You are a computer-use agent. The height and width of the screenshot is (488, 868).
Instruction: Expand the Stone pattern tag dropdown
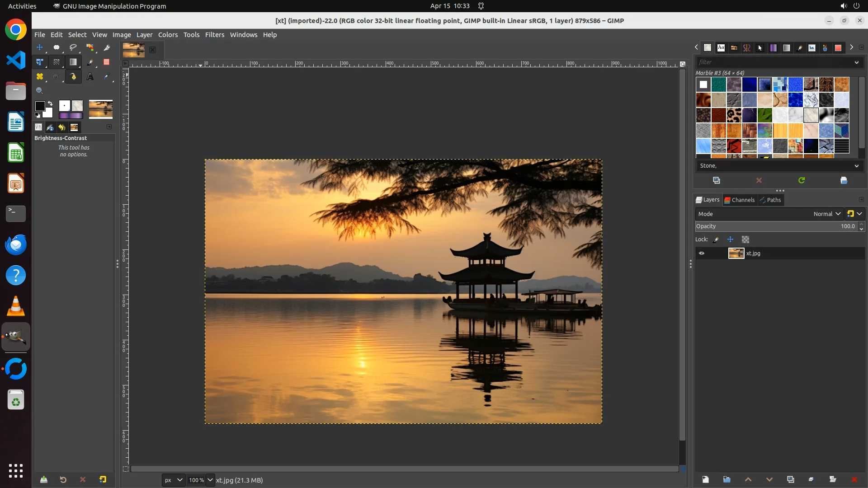(x=856, y=166)
